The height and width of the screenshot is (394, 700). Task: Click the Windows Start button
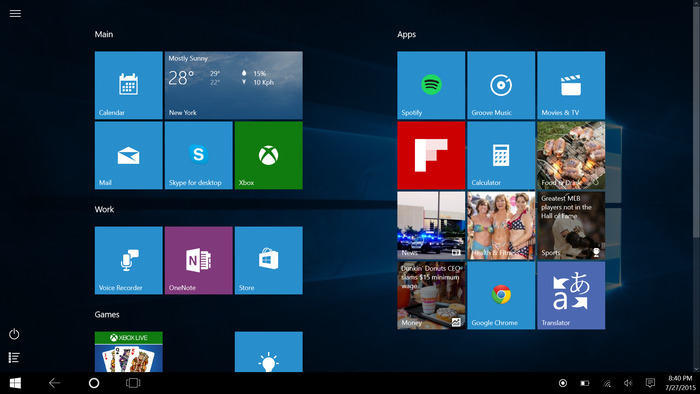15,383
